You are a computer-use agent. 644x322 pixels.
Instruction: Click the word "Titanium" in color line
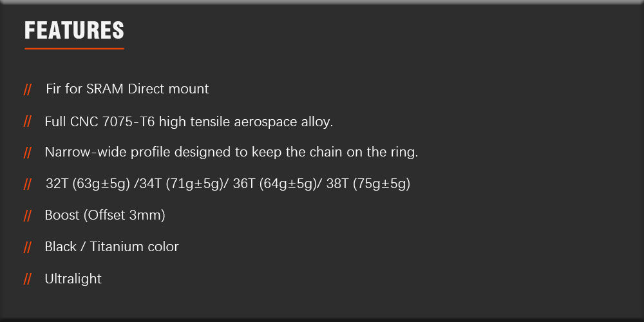(x=116, y=247)
